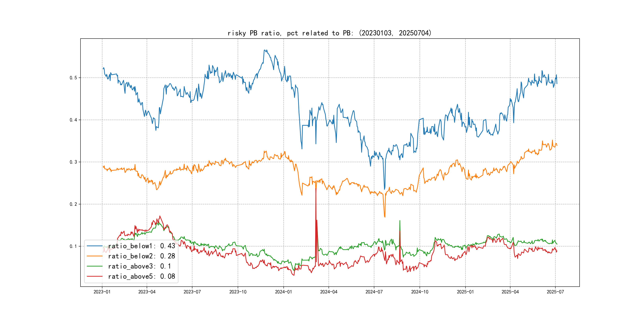Select legend label ratio_above5: 0.08
Screen dimensions: 644x322
tap(142, 276)
